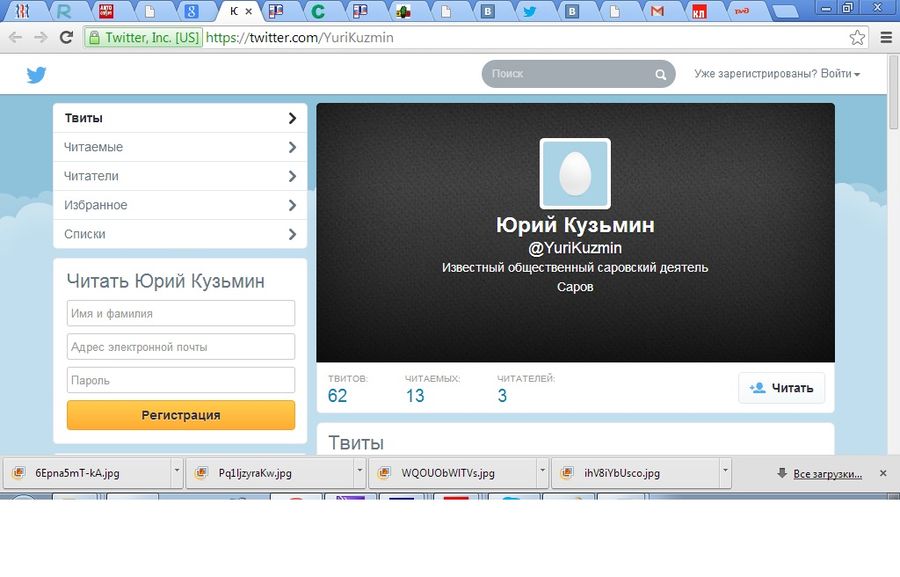Click the egg profile avatar

(575, 174)
